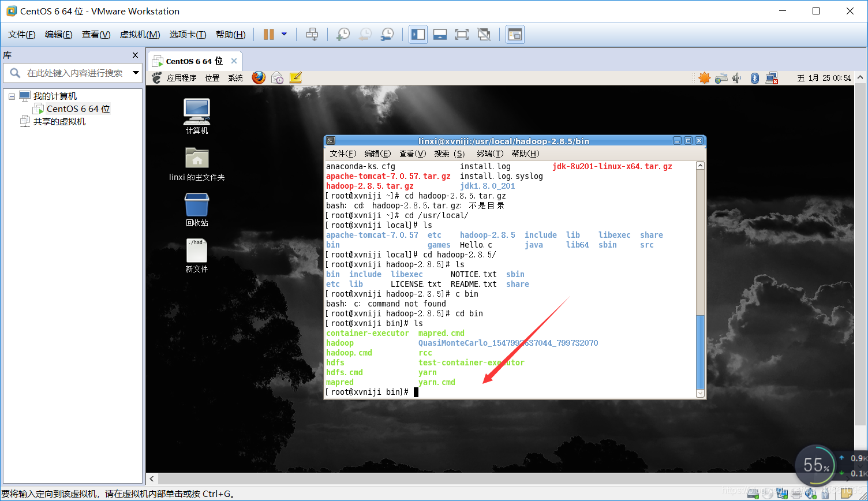The image size is (868, 501).
Task: Open VMware 虚拟机(M) menu
Action: tap(140, 35)
